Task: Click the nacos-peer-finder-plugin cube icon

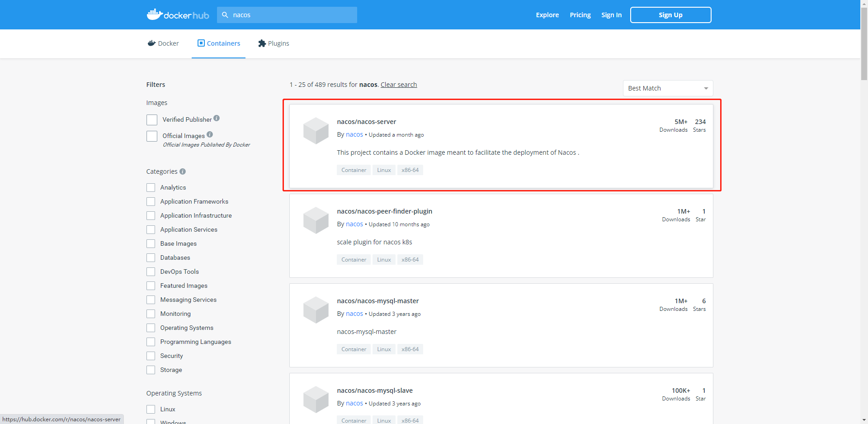Action: click(x=316, y=220)
